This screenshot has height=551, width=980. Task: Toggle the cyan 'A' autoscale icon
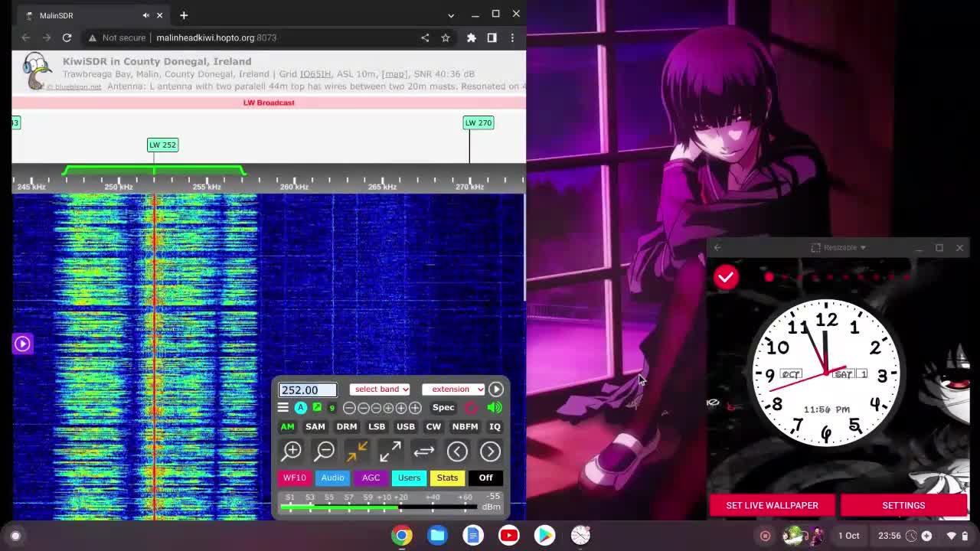[301, 408]
